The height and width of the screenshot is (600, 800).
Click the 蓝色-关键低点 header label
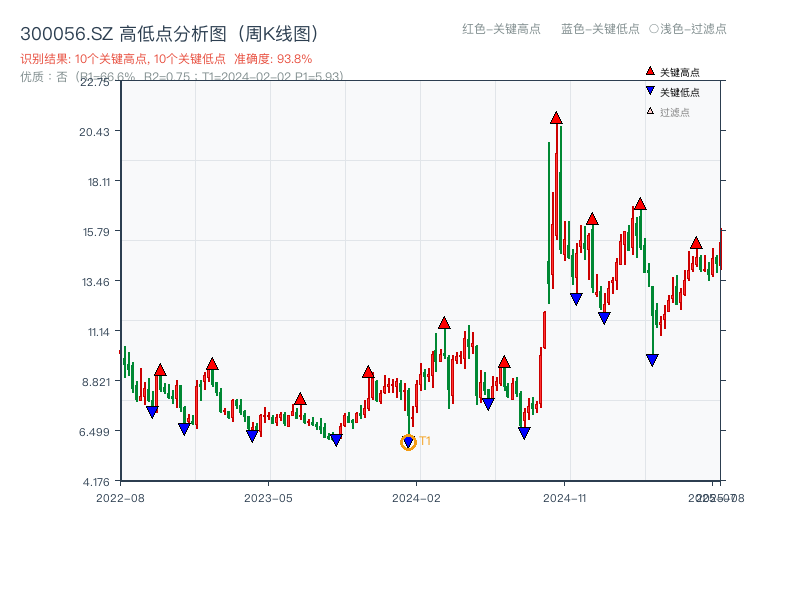pyautogui.click(x=600, y=29)
